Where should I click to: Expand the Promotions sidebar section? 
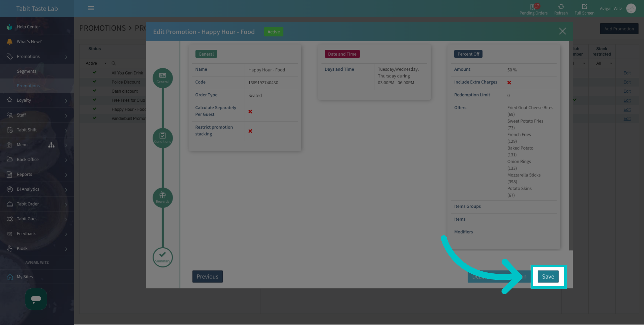[37, 56]
